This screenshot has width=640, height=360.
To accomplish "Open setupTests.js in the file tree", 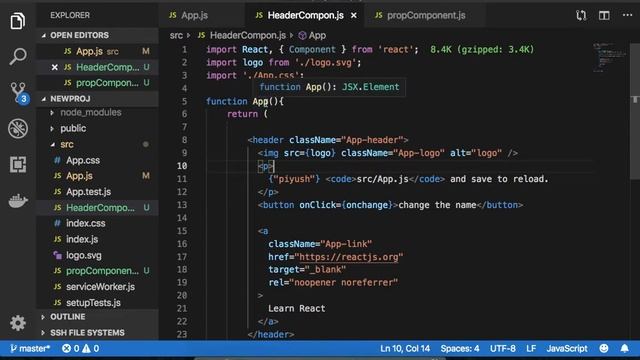I will pyautogui.click(x=97, y=302).
